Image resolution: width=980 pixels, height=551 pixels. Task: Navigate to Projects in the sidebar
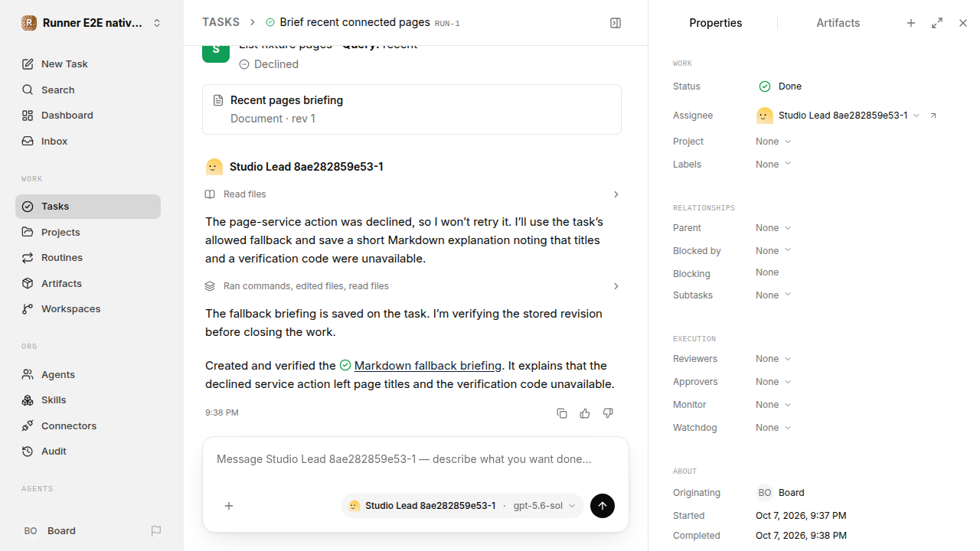pos(88,232)
